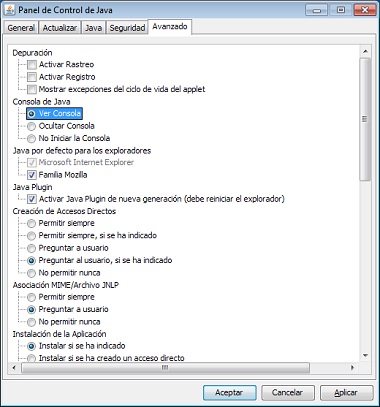The width and height of the screenshot is (380, 407).
Task: Select Preguntar a usuario under Creación de Accesos Directos
Action: tap(31, 248)
